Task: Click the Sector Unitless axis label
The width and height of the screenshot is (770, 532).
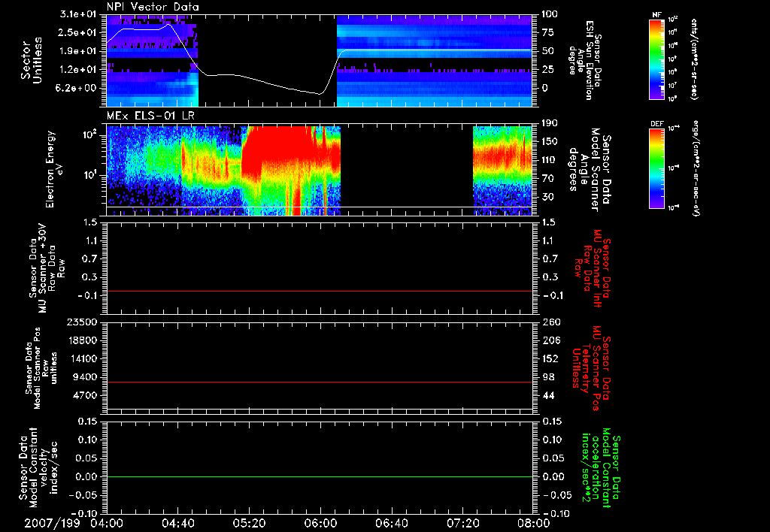Action: pos(32,60)
